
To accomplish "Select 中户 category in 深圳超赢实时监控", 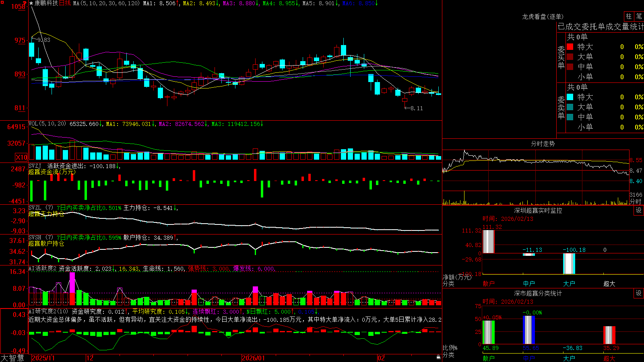I will 529,284.
